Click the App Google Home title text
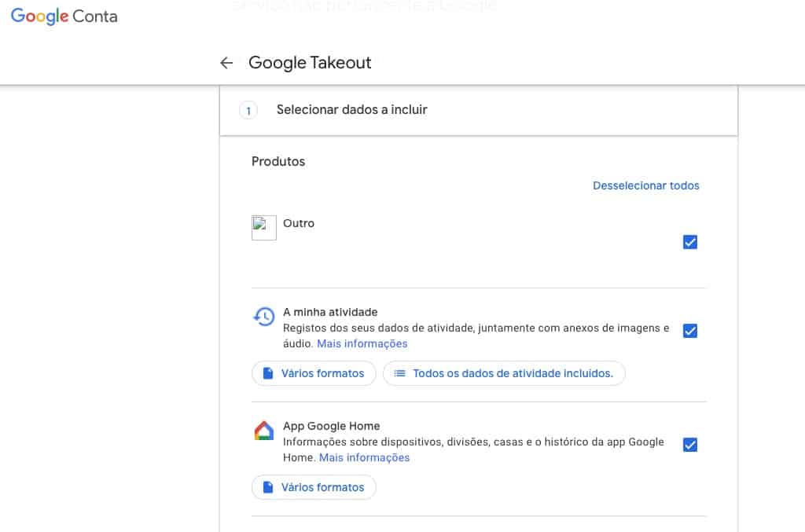The width and height of the screenshot is (805, 532). click(331, 426)
